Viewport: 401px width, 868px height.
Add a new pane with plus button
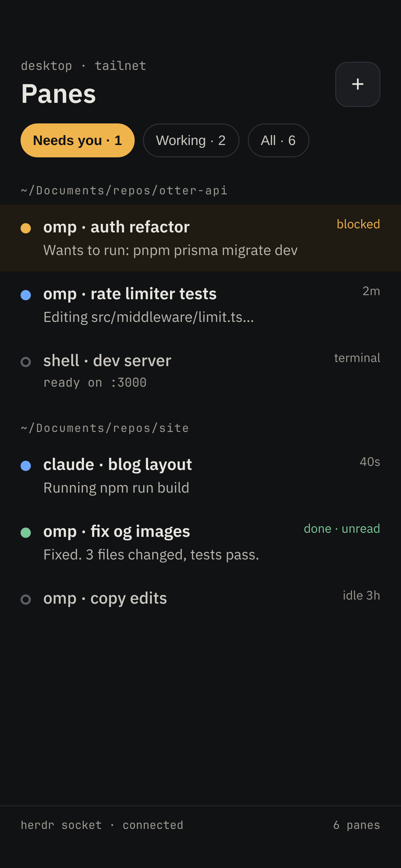[357, 84]
